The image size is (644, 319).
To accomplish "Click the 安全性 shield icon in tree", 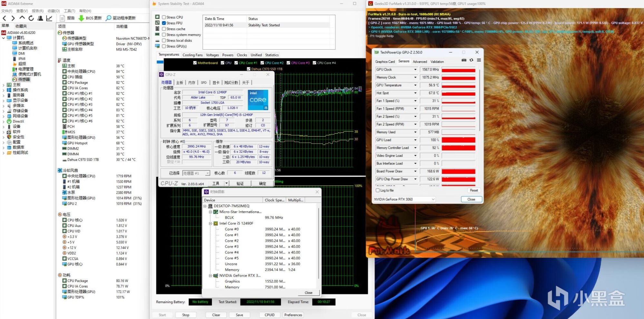I will [9, 137].
